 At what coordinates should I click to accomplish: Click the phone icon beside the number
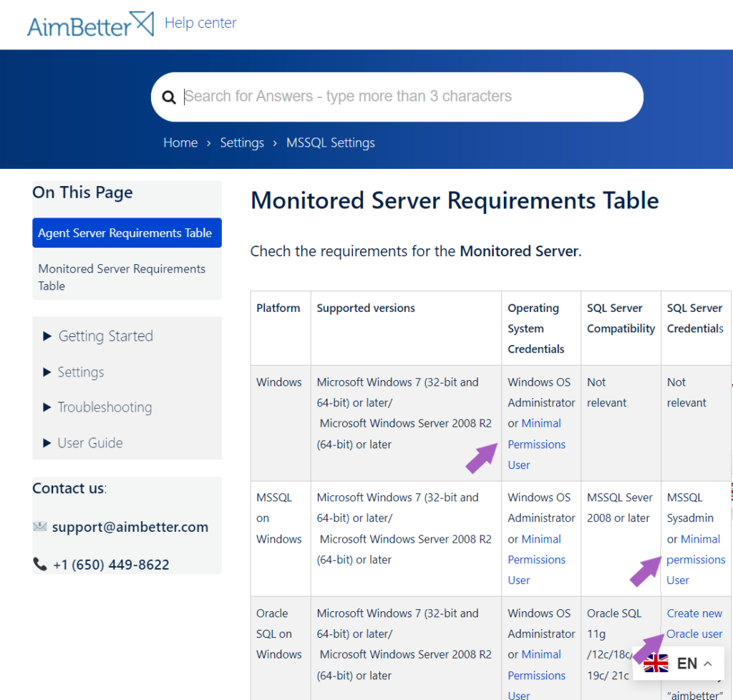[40, 564]
